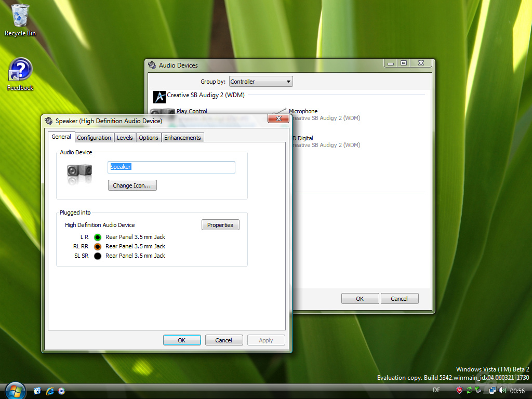Viewport: 532px width, 399px height.
Task: Open the Group by Controller dropdown
Action: coord(261,82)
